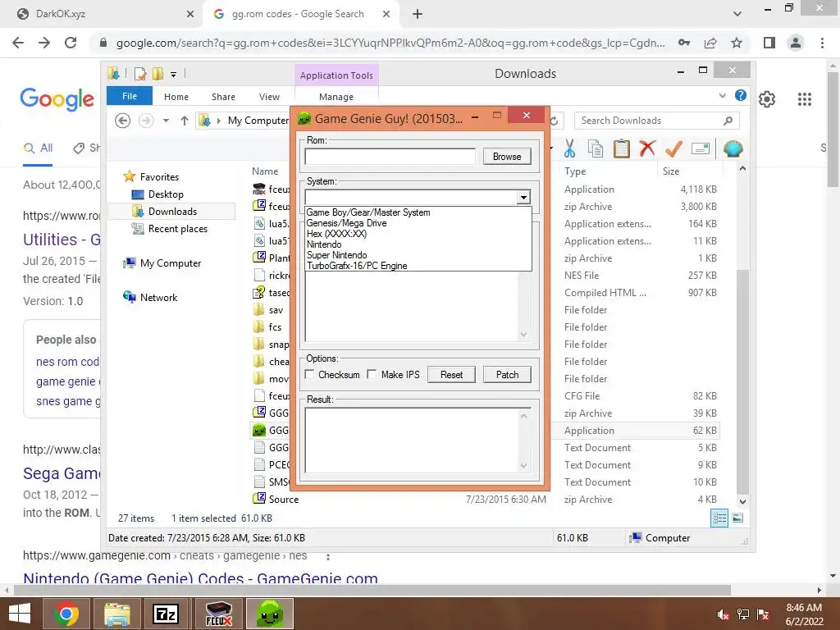Viewport: 840px width, 630px height.
Task: Open the Google apps grid icon
Action: click(805, 99)
